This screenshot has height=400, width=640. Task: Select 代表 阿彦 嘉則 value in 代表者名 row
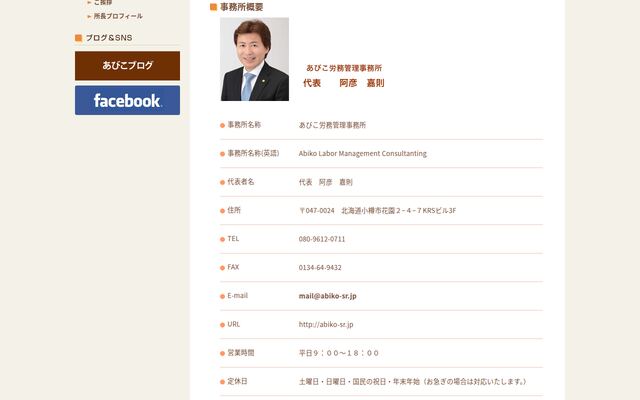click(326, 182)
